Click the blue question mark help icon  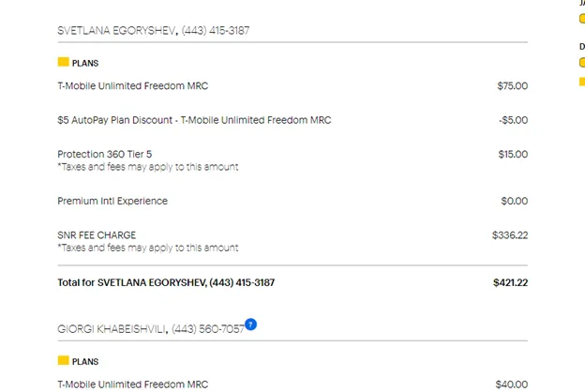[250, 324]
